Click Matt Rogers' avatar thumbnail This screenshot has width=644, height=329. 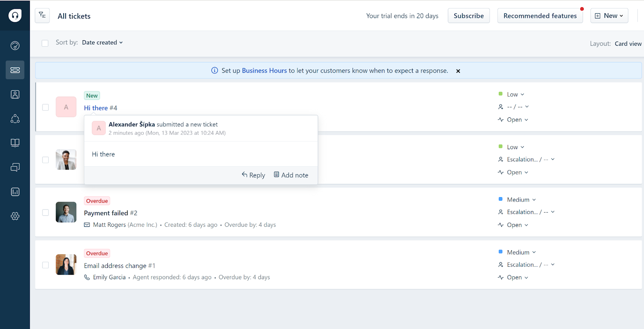pos(66,212)
